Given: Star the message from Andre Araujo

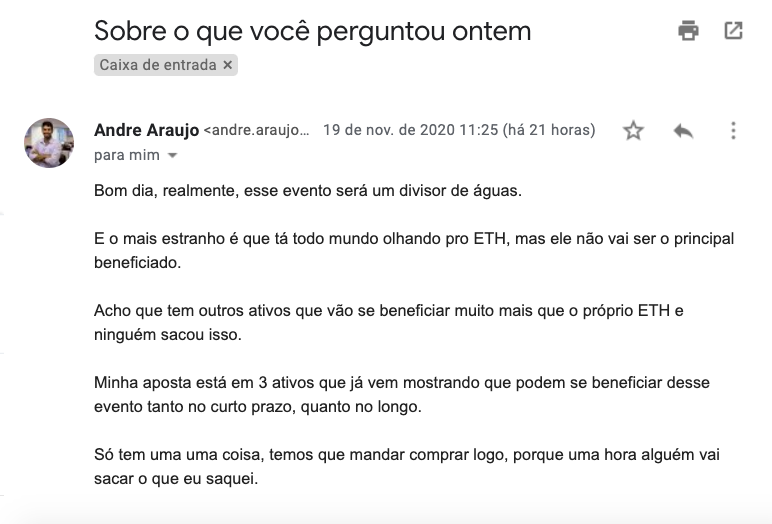Looking at the screenshot, I should (633, 131).
